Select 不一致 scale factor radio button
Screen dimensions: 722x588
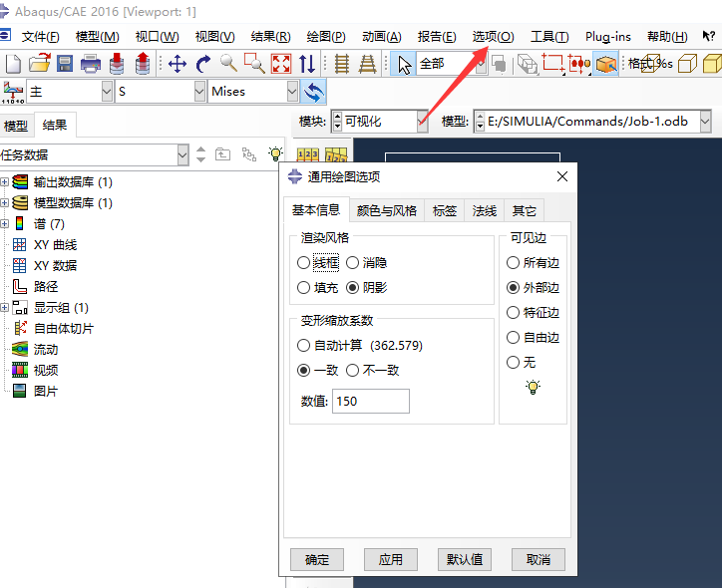click(x=352, y=371)
